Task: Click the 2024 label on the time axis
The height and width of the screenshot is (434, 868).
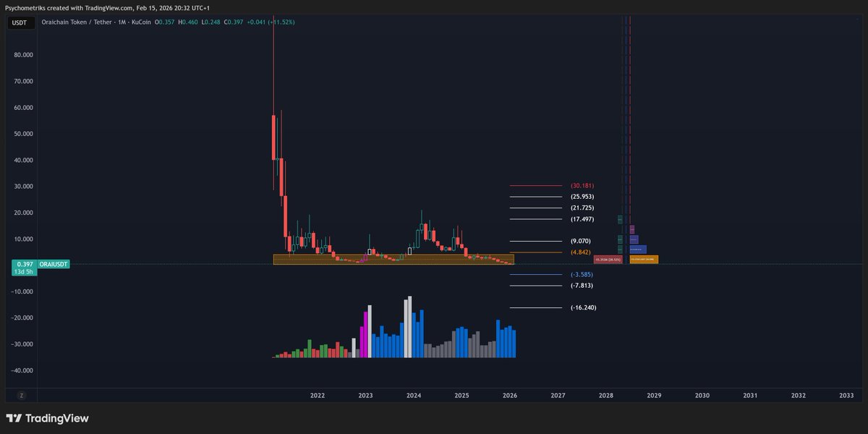Action: pos(414,396)
